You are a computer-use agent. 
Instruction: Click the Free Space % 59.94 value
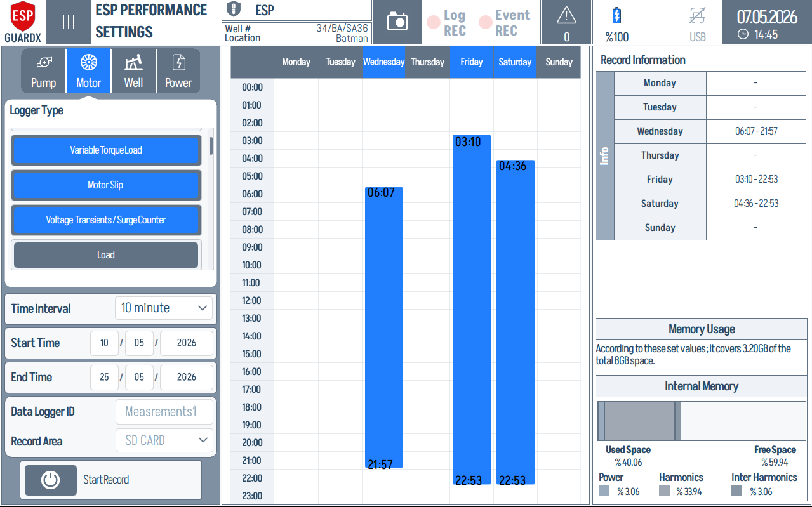775,463
